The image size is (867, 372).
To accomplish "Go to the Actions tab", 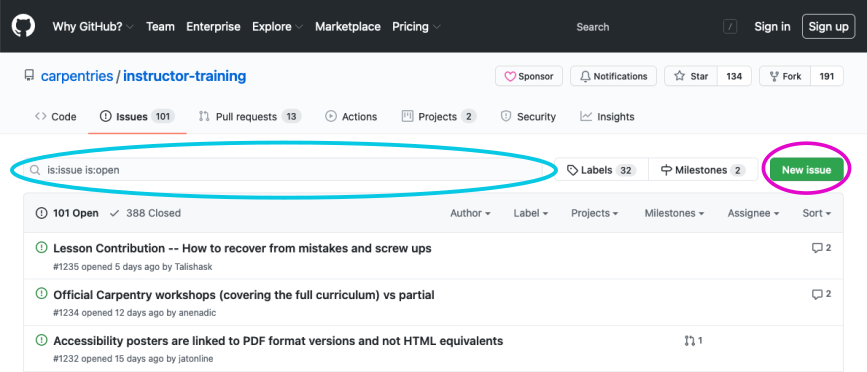I will [351, 117].
